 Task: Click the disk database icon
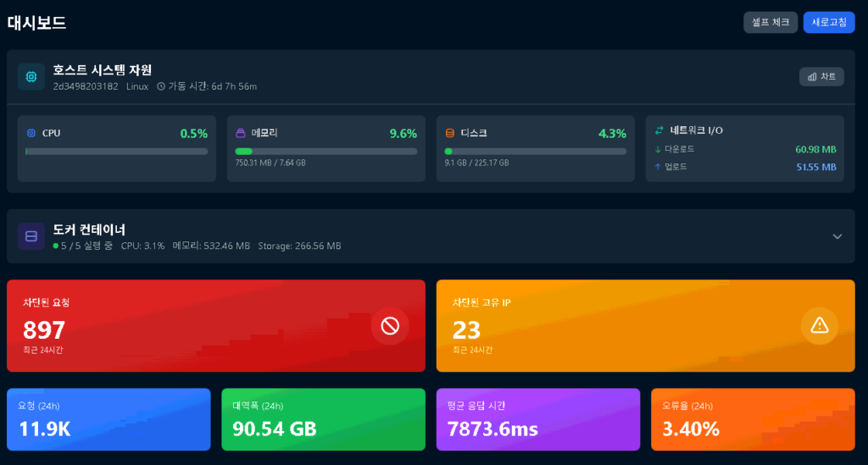coord(449,133)
